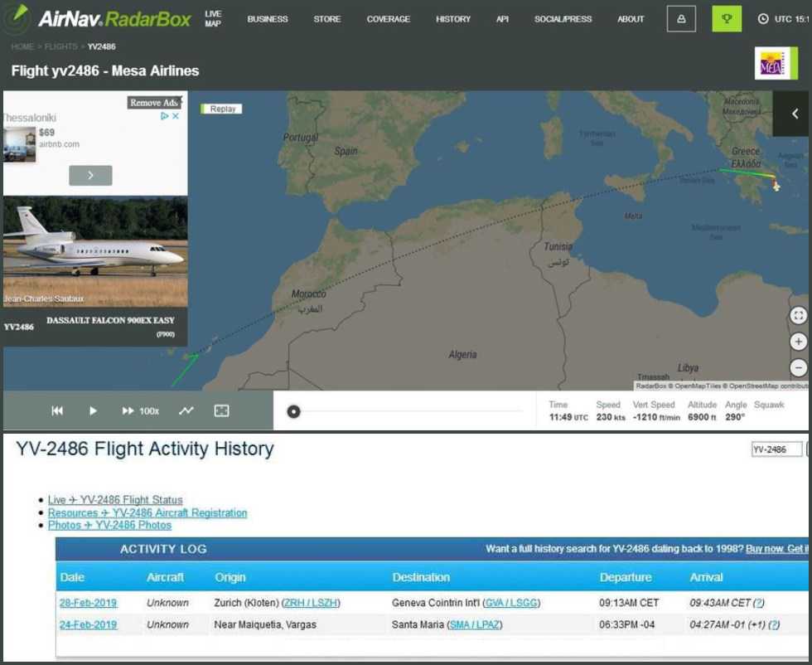Image resolution: width=812 pixels, height=665 pixels.
Task: Click the Aircraft column header
Action: coord(165,577)
